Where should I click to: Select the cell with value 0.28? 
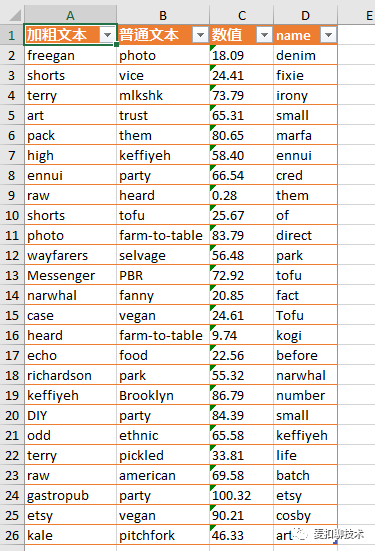(241, 195)
